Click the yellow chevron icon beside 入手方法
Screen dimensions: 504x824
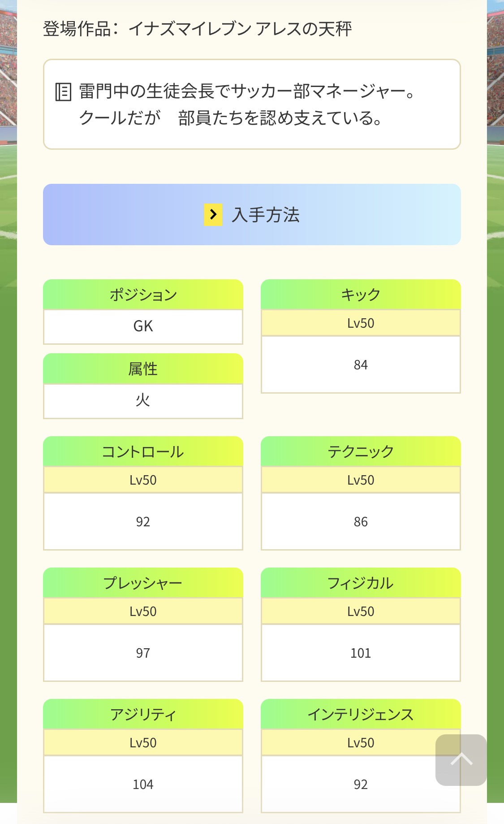pyautogui.click(x=213, y=215)
